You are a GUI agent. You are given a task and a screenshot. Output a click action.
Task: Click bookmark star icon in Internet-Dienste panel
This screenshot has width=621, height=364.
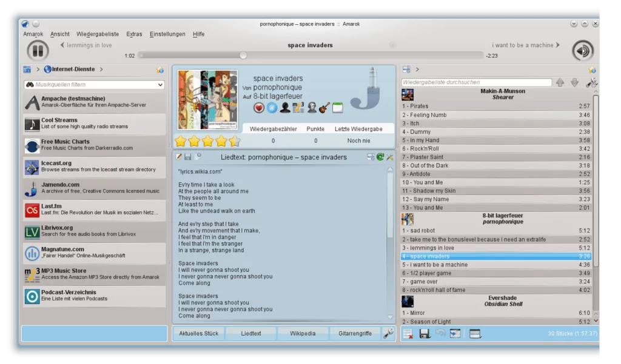click(x=160, y=70)
